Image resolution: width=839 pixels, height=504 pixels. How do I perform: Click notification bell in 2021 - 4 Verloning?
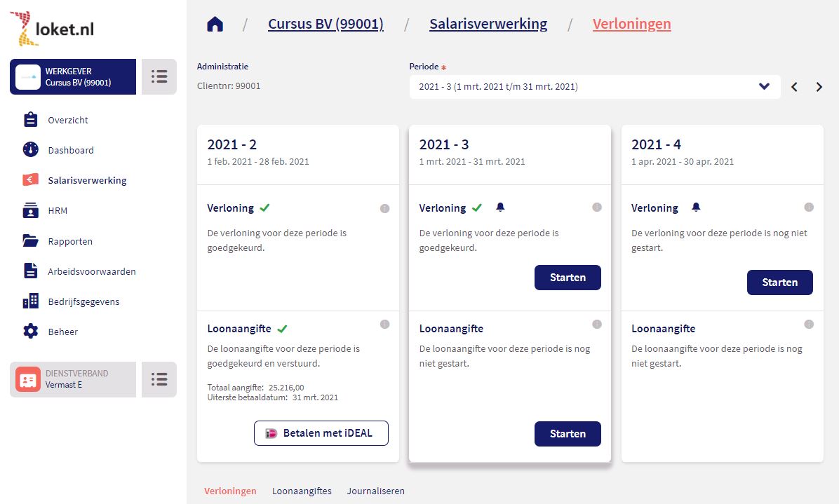pyautogui.click(x=696, y=207)
